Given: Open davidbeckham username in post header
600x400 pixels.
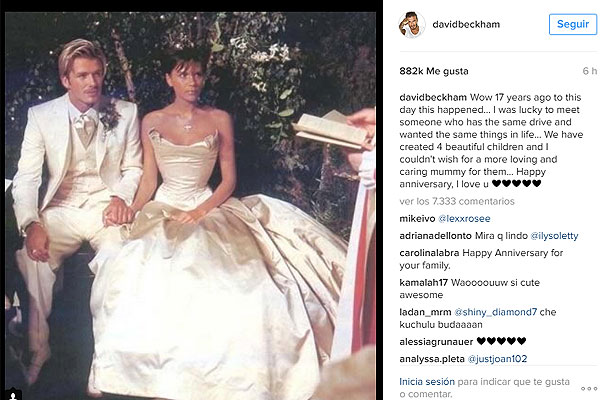Looking at the screenshot, I should click(466, 24).
